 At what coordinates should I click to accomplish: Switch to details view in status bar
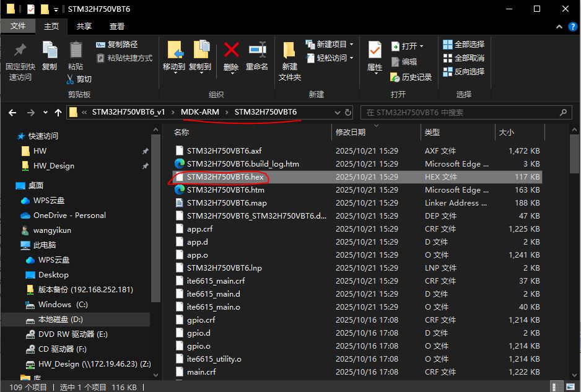click(x=556, y=387)
